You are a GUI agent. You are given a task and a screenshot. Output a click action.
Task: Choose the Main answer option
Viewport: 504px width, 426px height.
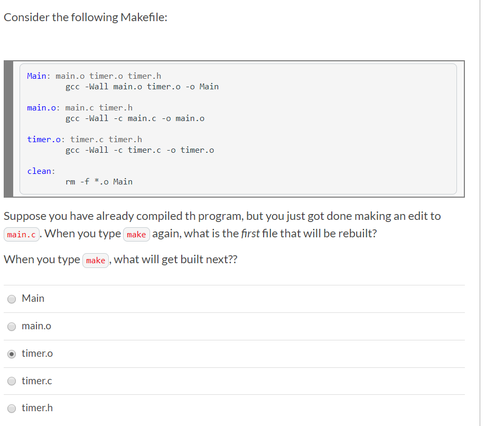pos(11,299)
